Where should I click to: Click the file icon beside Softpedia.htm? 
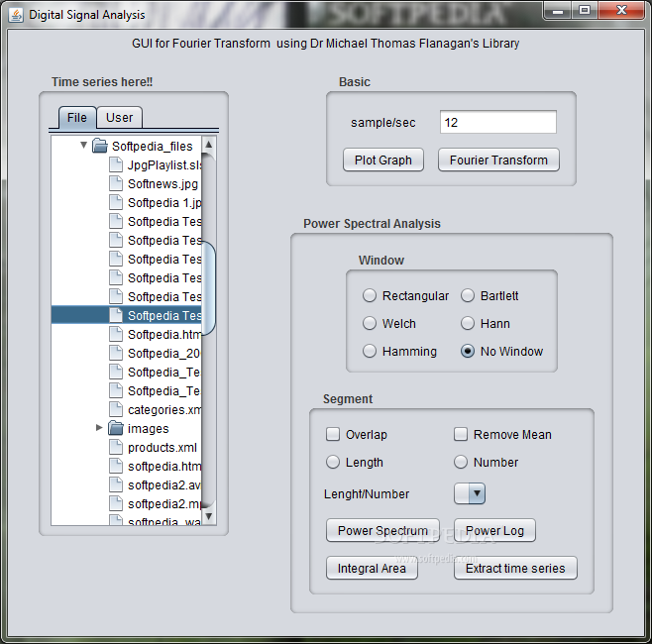point(116,334)
